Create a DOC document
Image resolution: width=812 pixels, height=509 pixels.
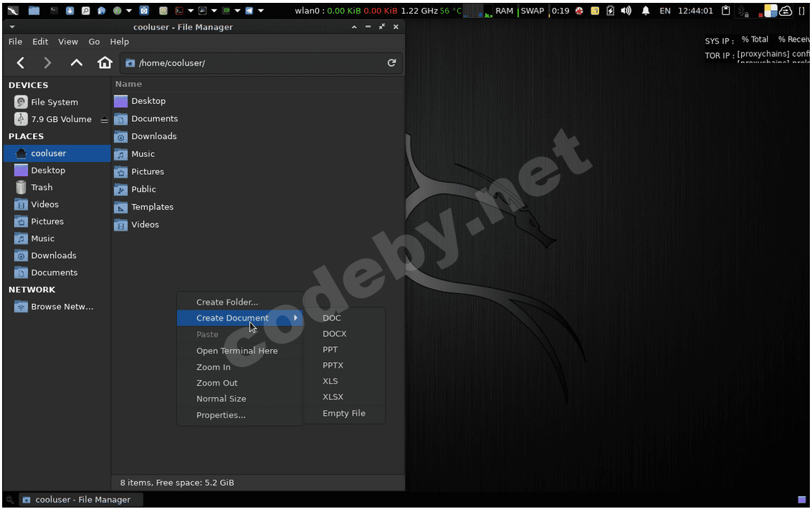[345, 318]
